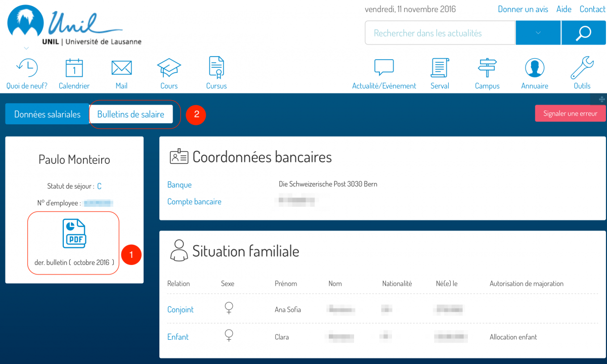Select the Données salariales tab
This screenshot has width=607, height=364.
point(47,114)
